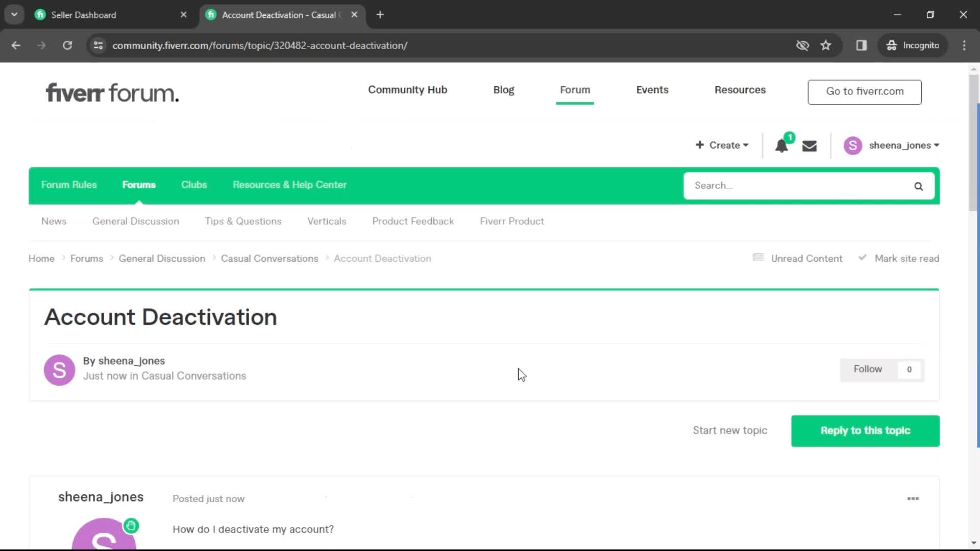The image size is (980, 551).
Task: Click Start new topic
Action: (730, 431)
